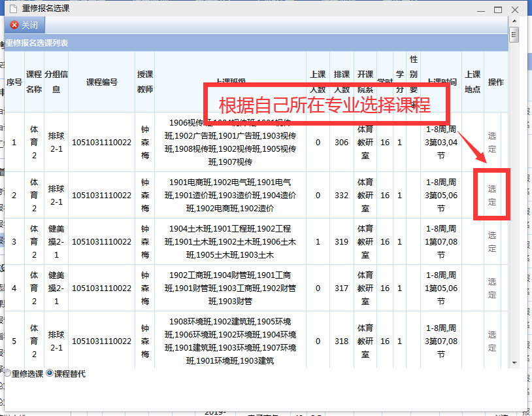
Task: Select the 重修选课 radio button
Action: click(x=7, y=373)
